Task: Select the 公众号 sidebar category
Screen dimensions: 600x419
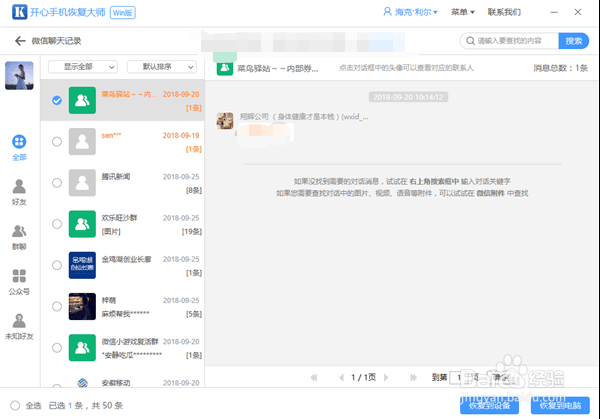Action: point(19,282)
